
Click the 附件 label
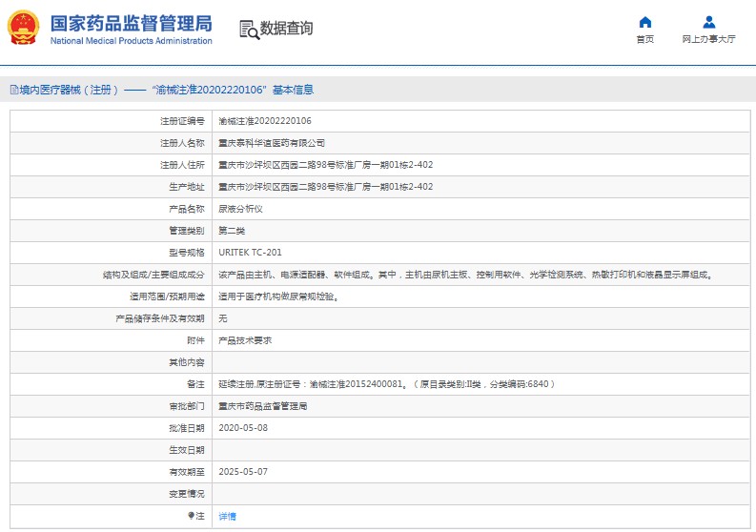pyautogui.click(x=195, y=340)
